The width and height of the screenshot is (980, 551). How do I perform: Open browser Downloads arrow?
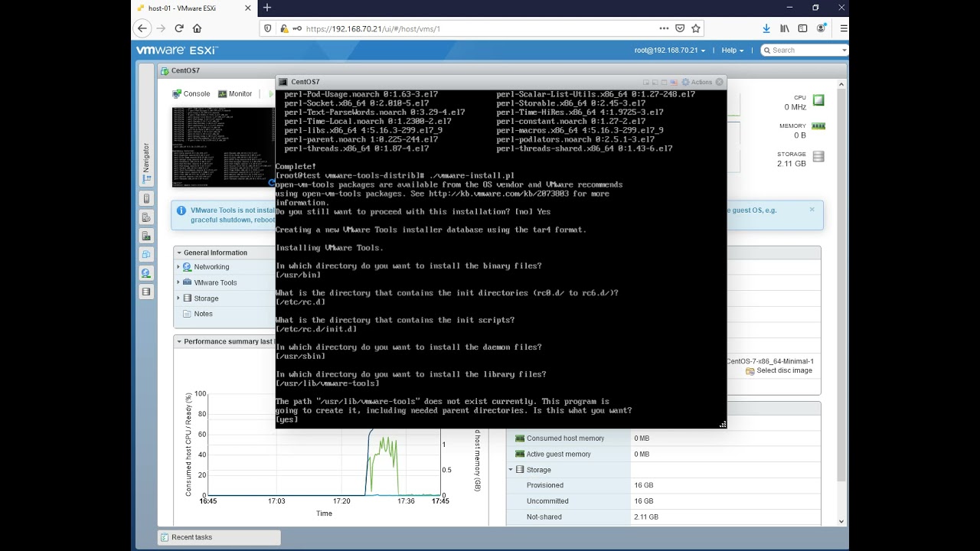[766, 28]
